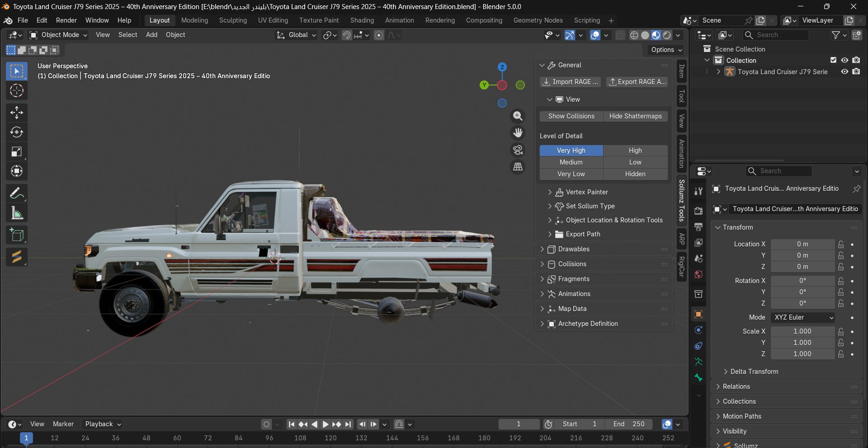The image size is (868, 448).
Task: Open the Physics properties tab icon
Action: click(698, 330)
